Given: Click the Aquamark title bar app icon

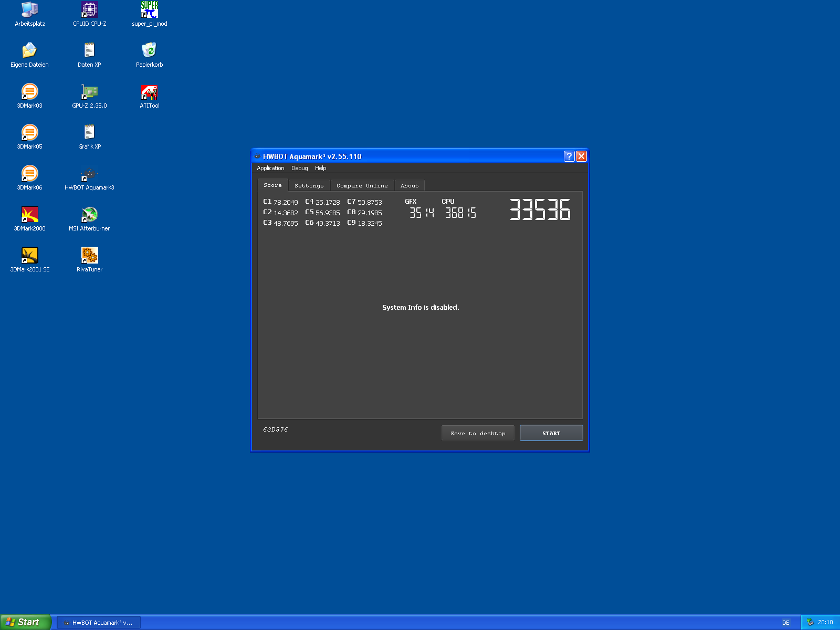Looking at the screenshot, I should [257, 156].
